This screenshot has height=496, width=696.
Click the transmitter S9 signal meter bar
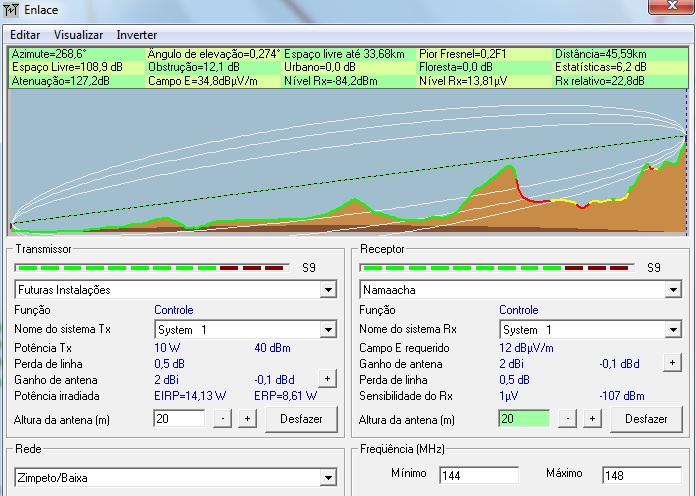[x=151, y=268]
